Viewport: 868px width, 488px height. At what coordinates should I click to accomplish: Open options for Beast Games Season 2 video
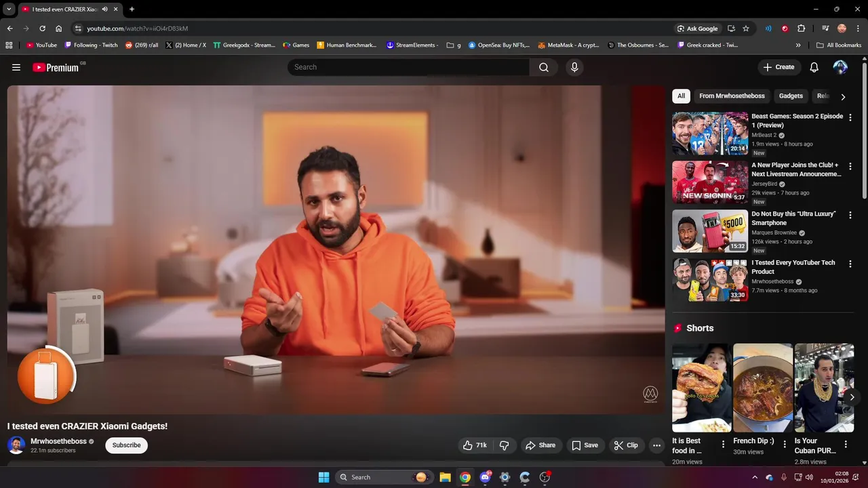pyautogui.click(x=850, y=117)
